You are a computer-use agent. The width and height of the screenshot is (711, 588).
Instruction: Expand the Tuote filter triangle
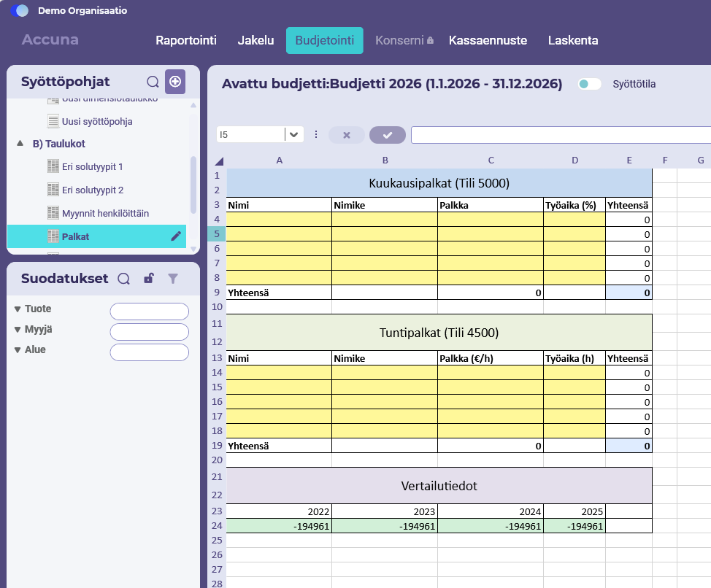click(x=18, y=309)
